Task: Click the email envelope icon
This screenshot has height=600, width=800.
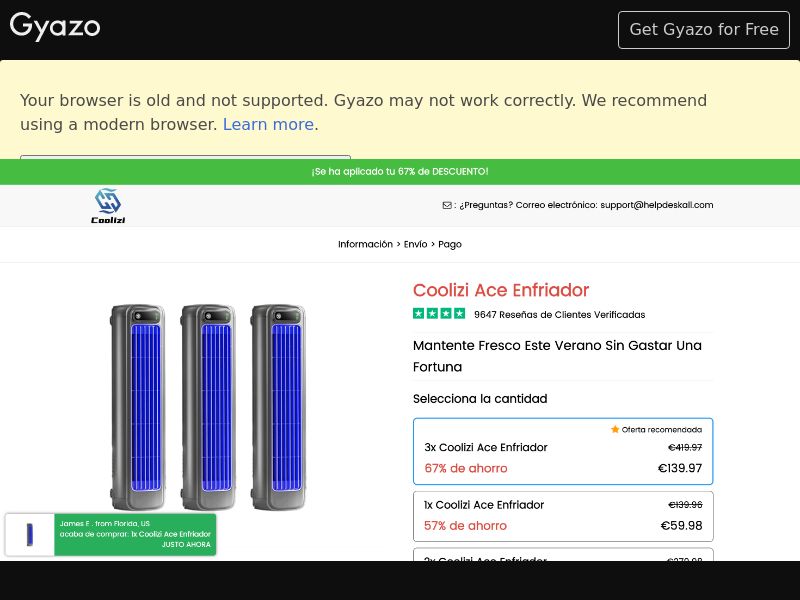Action: point(447,205)
